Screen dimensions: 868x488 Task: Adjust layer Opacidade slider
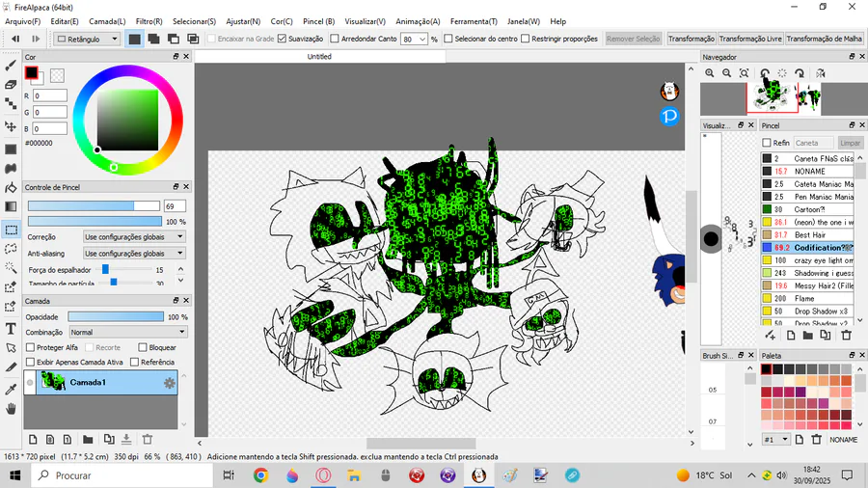tap(116, 316)
